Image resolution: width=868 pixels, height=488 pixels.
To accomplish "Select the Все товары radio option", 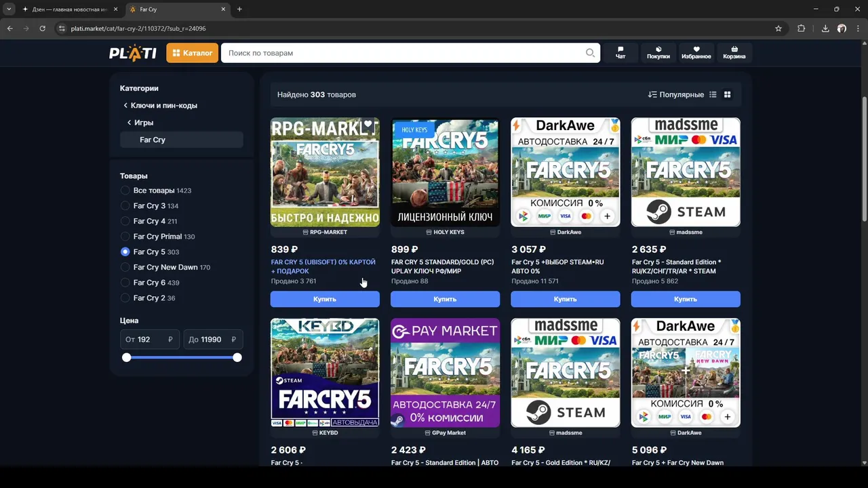I will click(x=125, y=190).
